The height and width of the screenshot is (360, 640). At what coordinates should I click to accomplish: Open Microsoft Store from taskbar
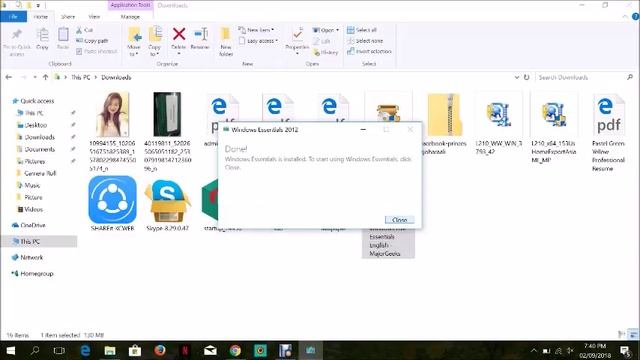tap(135, 350)
